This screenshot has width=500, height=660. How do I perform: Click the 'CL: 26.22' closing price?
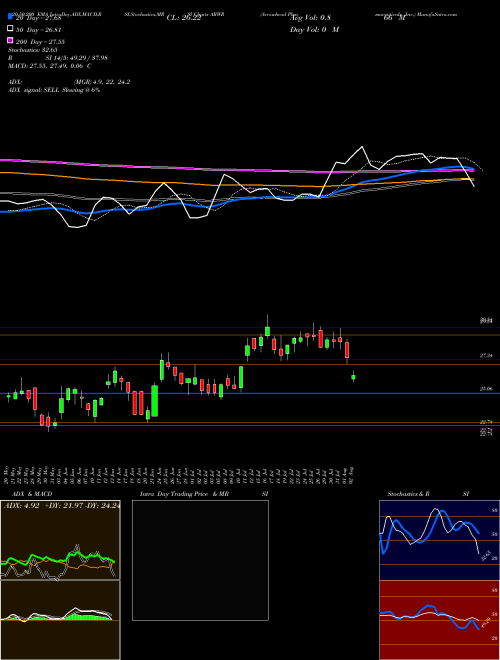click(184, 18)
